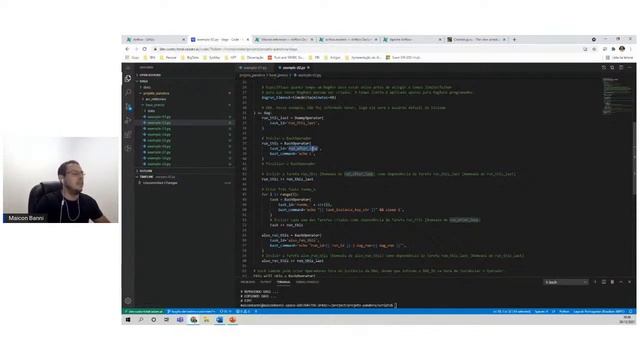Collapse the TIMELINE section
Viewport: 640px width, 360px height.
185,177
